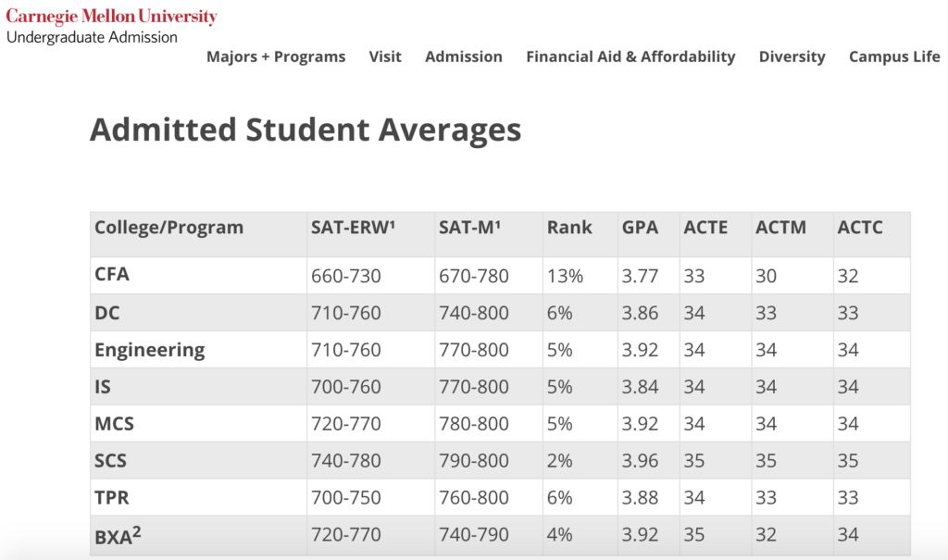
Task: Open the Visit navigation item
Action: tap(386, 56)
